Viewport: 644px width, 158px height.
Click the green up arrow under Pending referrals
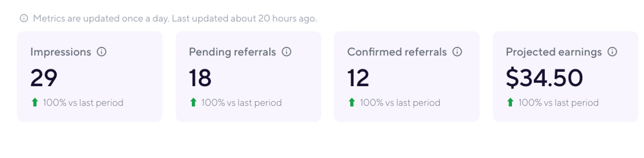point(193,102)
